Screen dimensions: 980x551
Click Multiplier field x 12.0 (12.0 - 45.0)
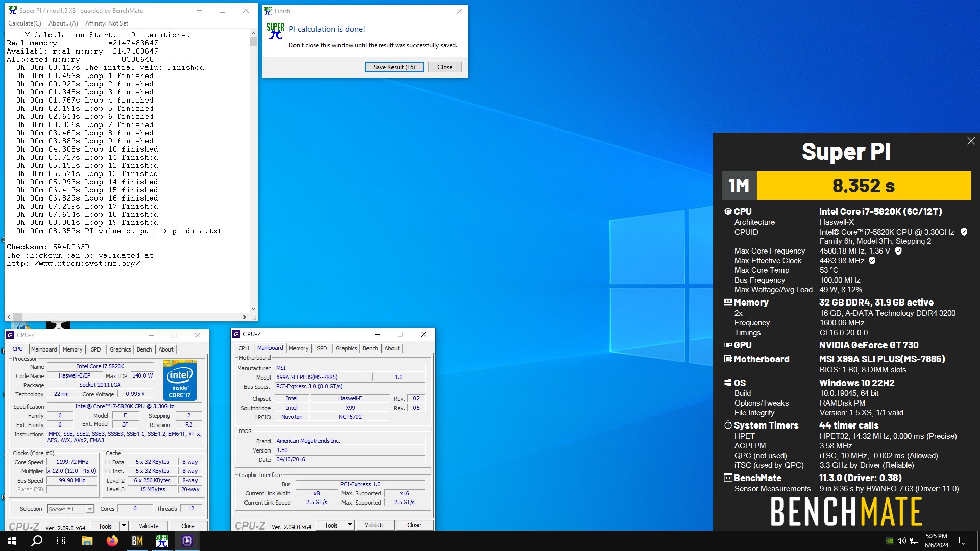point(72,471)
